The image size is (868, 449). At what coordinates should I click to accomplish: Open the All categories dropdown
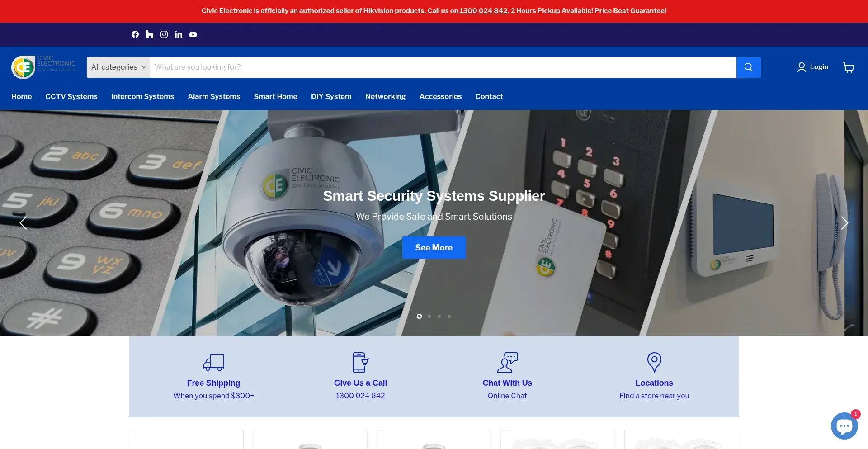[118, 67]
